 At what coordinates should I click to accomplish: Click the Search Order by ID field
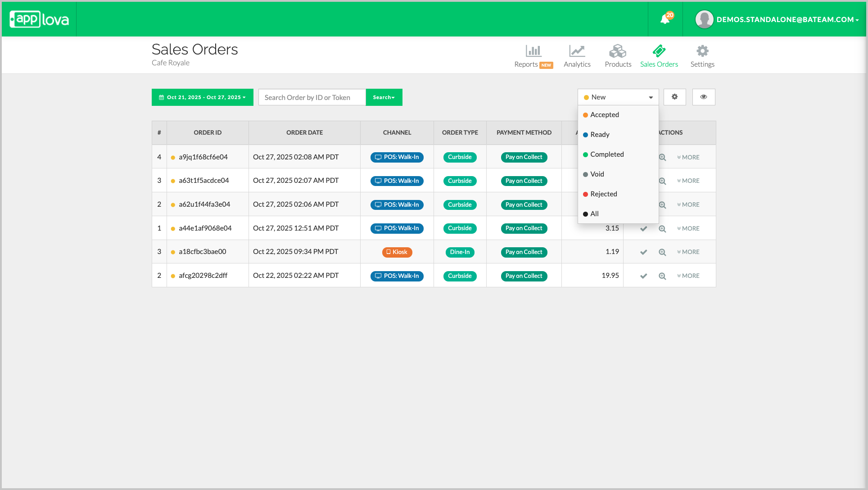click(x=312, y=97)
